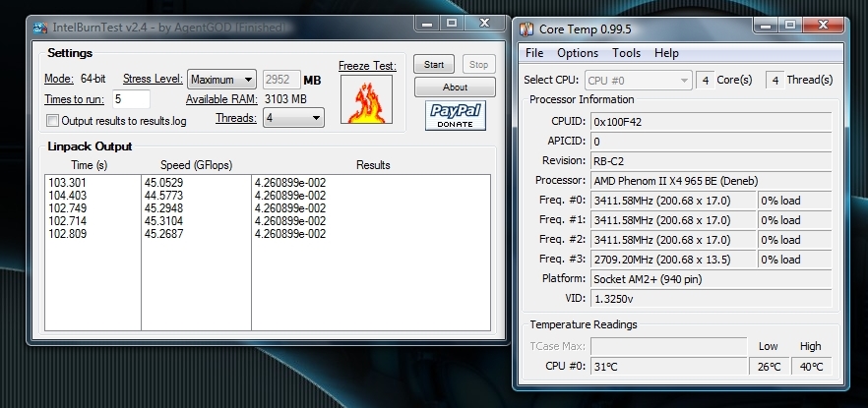
Task: Click the Core(s) count box
Action: coord(706,81)
